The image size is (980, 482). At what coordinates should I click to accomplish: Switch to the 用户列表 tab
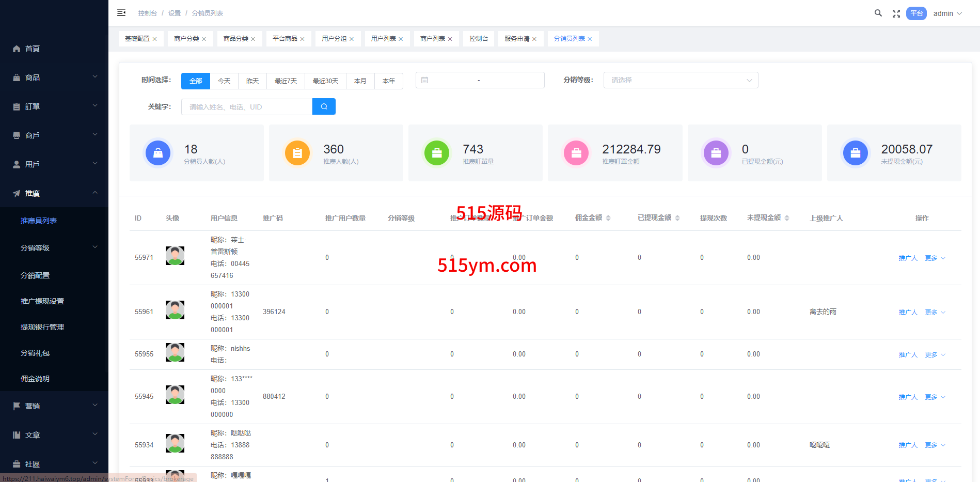(x=383, y=39)
